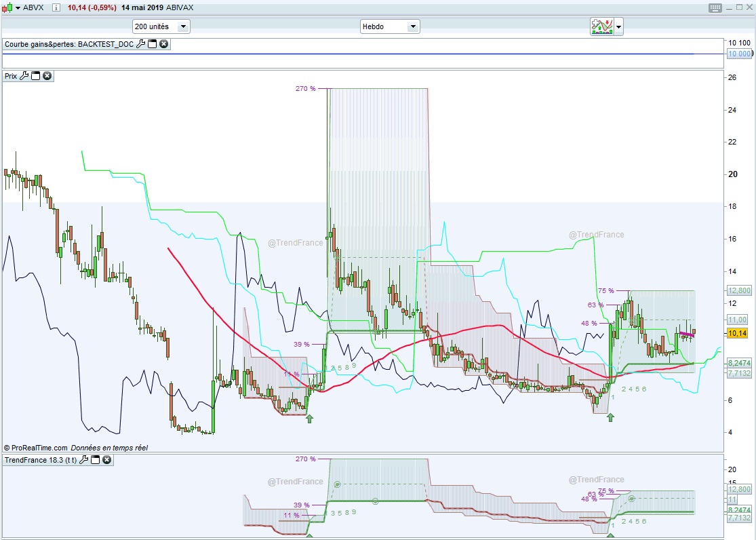Open BACKTEST_DOC panel wrench settings
Image resolution: width=756 pixels, height=540 pixels.
tap(141, 44)
